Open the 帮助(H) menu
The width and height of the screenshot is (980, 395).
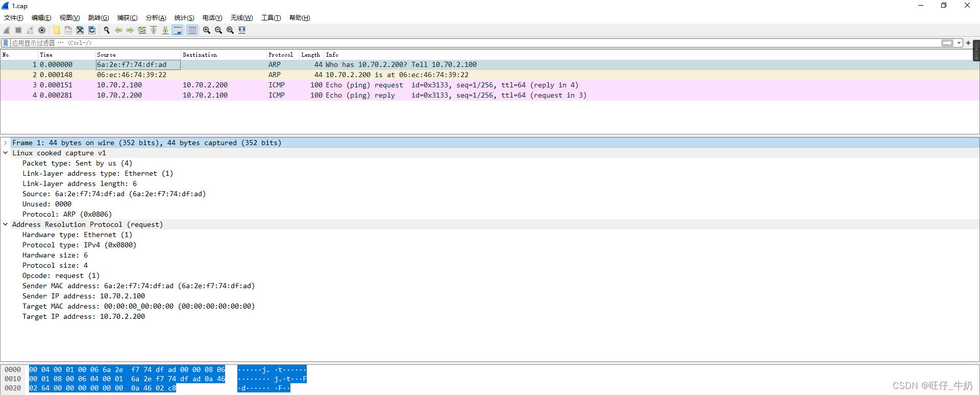click(x=300, y=18)
